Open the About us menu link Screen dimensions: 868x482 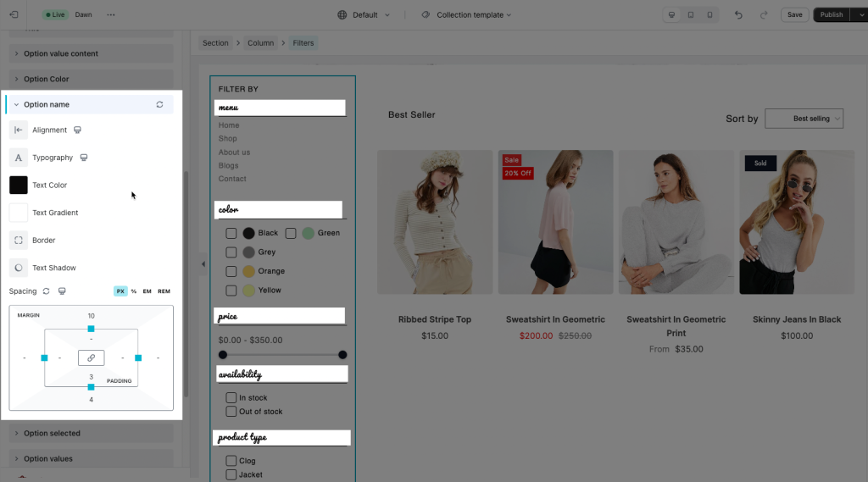coord(234,152)
